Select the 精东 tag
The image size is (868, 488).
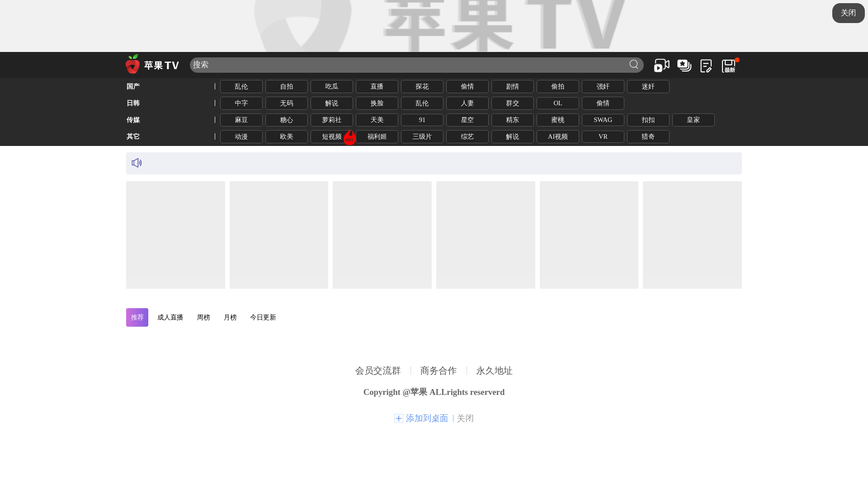click(x=513, y=120)
